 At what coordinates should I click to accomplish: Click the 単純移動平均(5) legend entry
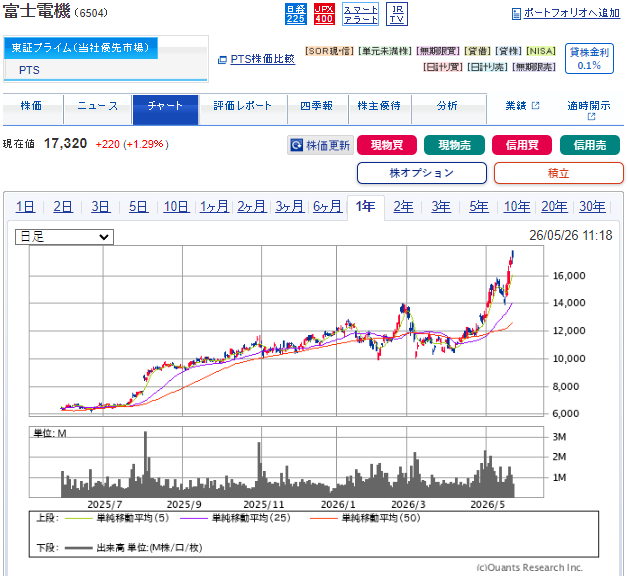pyautogui.click(x=117, y=518)
